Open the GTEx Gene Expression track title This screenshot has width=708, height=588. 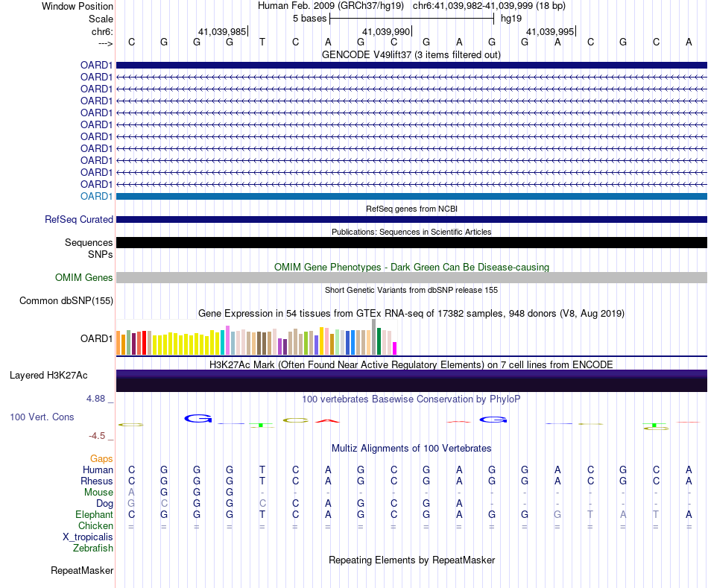click(x=411, y=314)
